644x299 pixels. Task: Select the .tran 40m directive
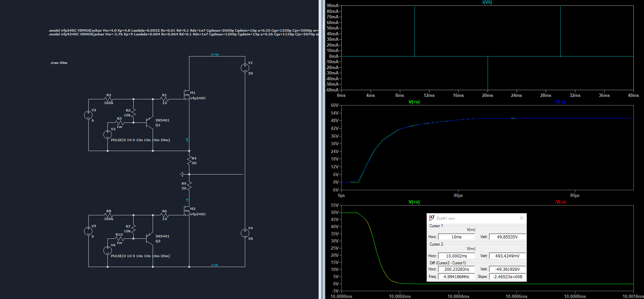tap(59, 63)
